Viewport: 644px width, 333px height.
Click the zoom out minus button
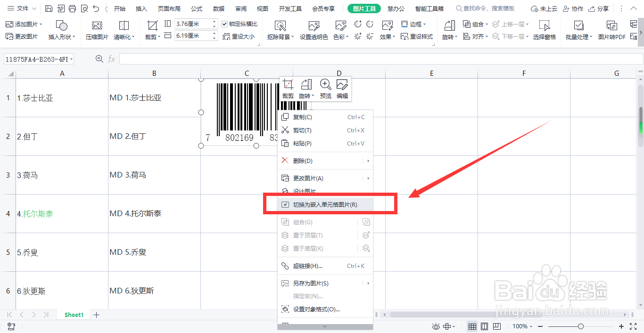(x=541, y=326)
